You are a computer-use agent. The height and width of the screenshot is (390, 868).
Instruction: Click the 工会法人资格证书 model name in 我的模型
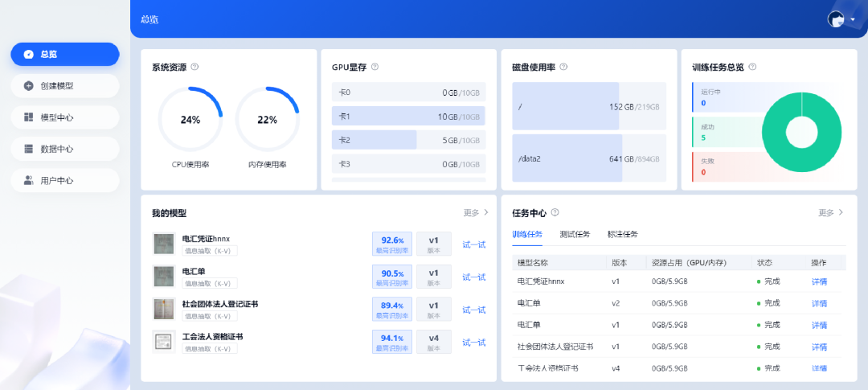pyautogui.click(x=212, y=336)
